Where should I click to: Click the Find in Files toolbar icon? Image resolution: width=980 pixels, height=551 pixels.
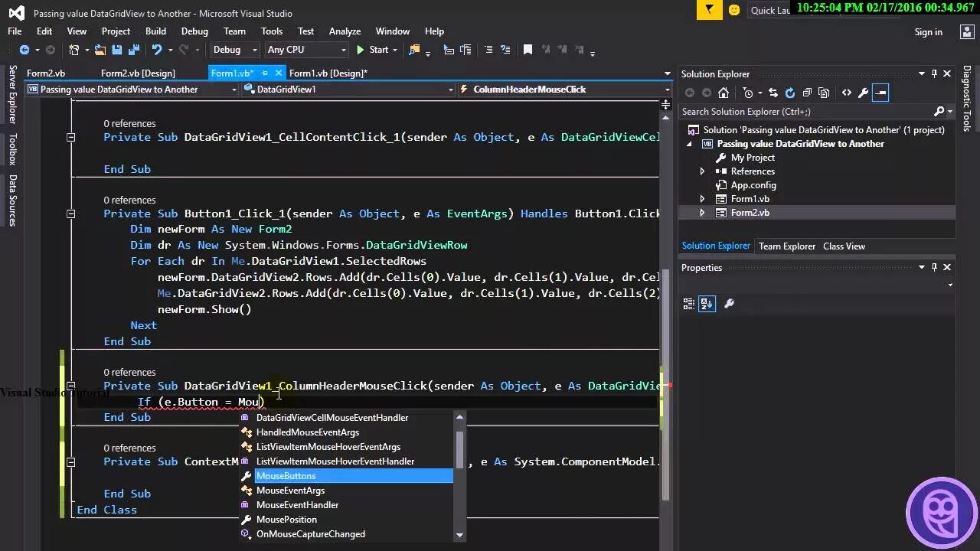pyautogui.click(x=414, y=50)
